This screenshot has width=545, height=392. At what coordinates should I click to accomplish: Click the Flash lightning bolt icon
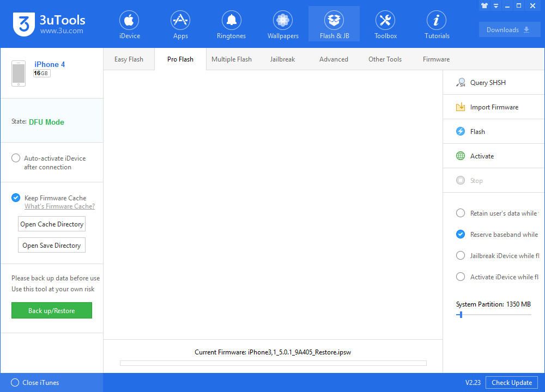pyautogui.click(x=461, y=131)
